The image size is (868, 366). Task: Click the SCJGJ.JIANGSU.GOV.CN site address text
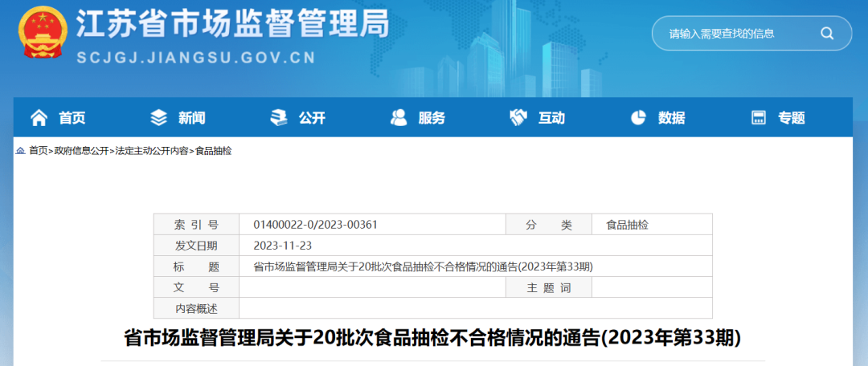pyautogui.click(x=195, y=58)
